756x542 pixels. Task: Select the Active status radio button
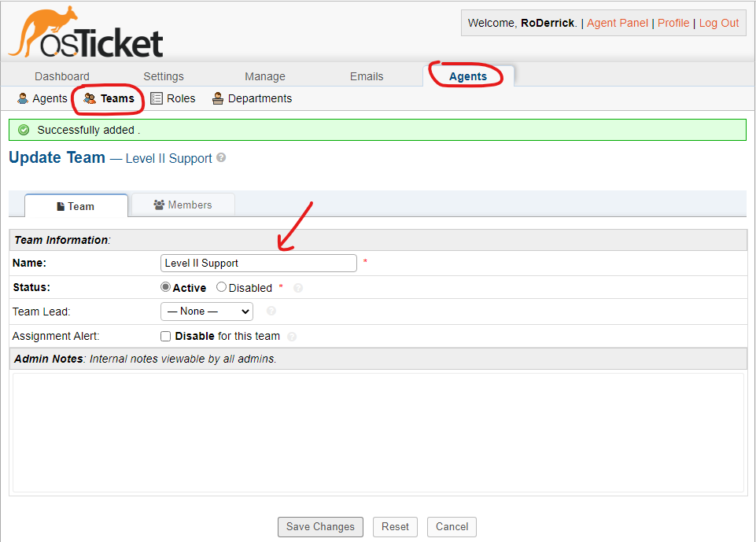165,287
